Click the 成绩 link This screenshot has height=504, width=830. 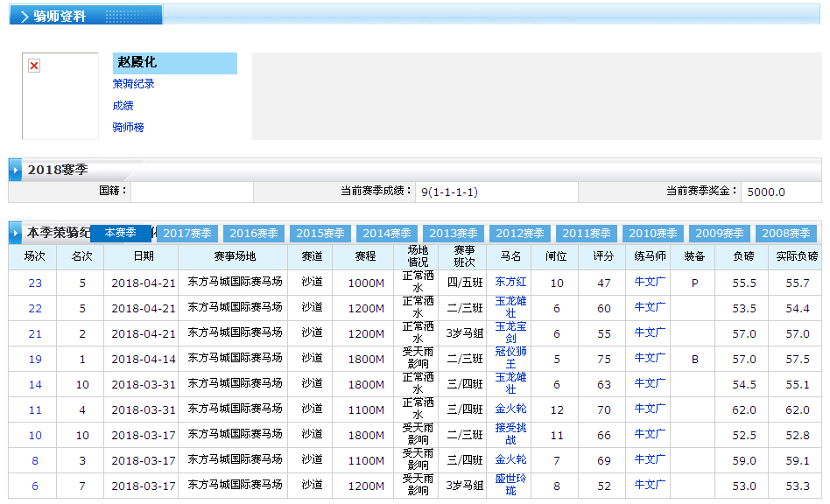pyautogui.click(x=123, y=106)
